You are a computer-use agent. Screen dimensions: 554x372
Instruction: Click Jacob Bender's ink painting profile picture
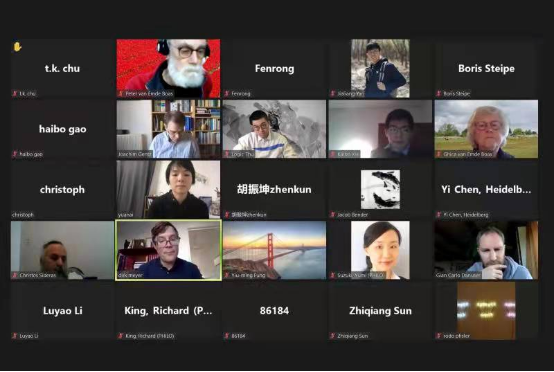pos(381,189)
